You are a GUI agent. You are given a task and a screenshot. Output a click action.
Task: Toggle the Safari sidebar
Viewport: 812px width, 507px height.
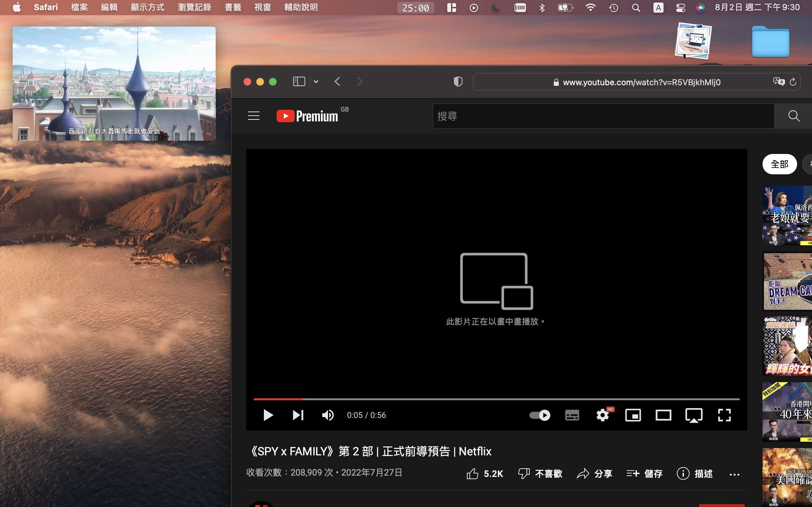point(298,81)
